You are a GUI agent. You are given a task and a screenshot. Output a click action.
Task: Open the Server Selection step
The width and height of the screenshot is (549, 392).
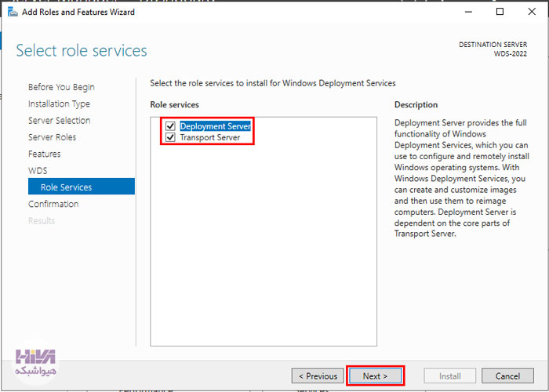(x=59, y=121)
